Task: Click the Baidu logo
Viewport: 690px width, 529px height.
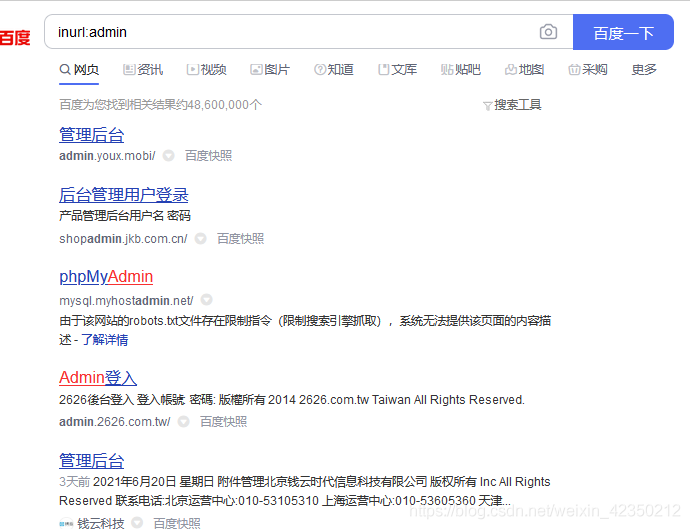Action: (15, 37)
